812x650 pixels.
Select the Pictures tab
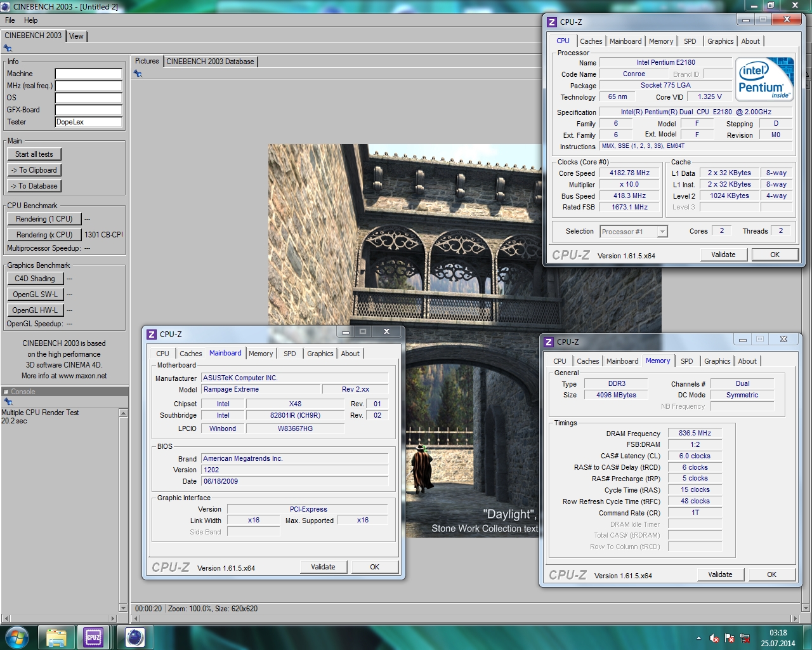[147, 61]
